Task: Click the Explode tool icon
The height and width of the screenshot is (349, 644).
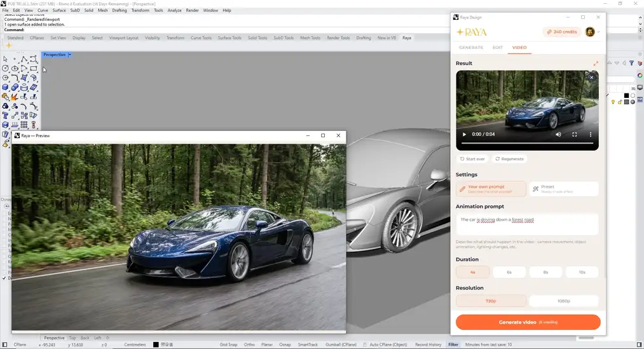Action: pos(15,97)
